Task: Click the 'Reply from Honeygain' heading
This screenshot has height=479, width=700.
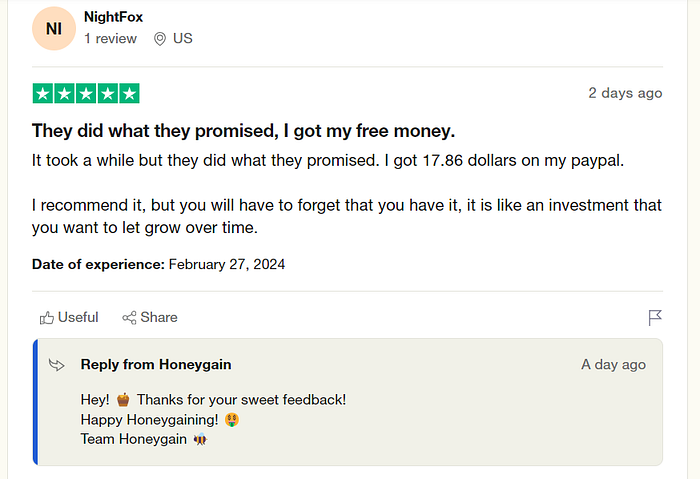Action: tap(156, 365)
